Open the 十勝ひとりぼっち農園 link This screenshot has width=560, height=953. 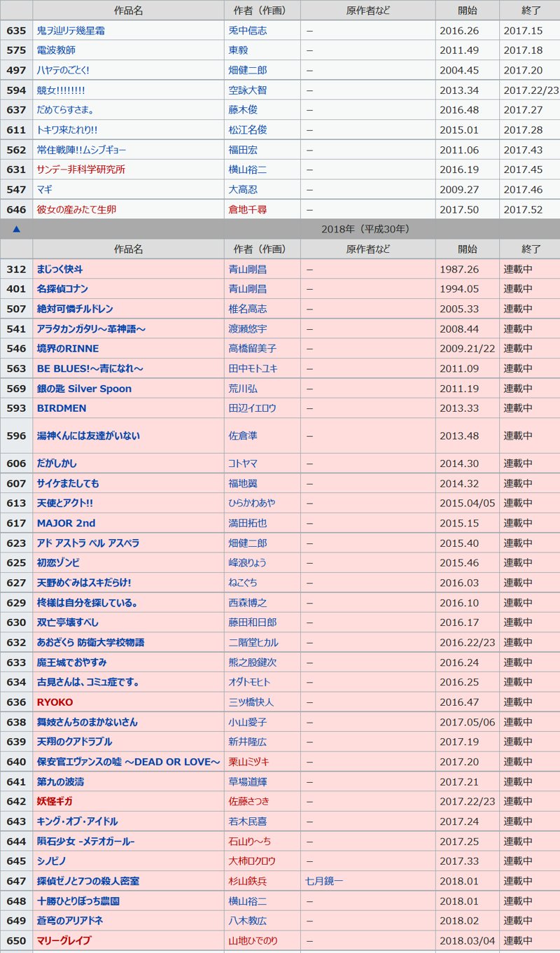pos(78,900)
